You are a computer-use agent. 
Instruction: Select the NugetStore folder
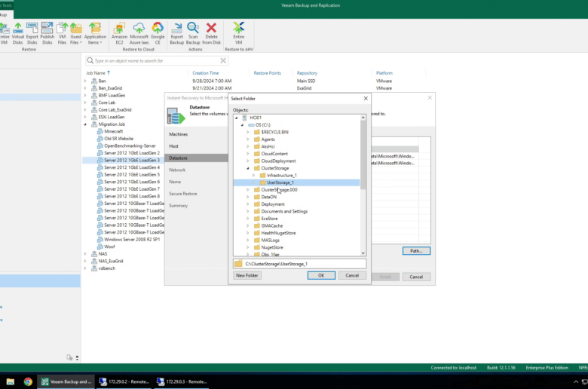pyautogui.click(x=272, y=247)
